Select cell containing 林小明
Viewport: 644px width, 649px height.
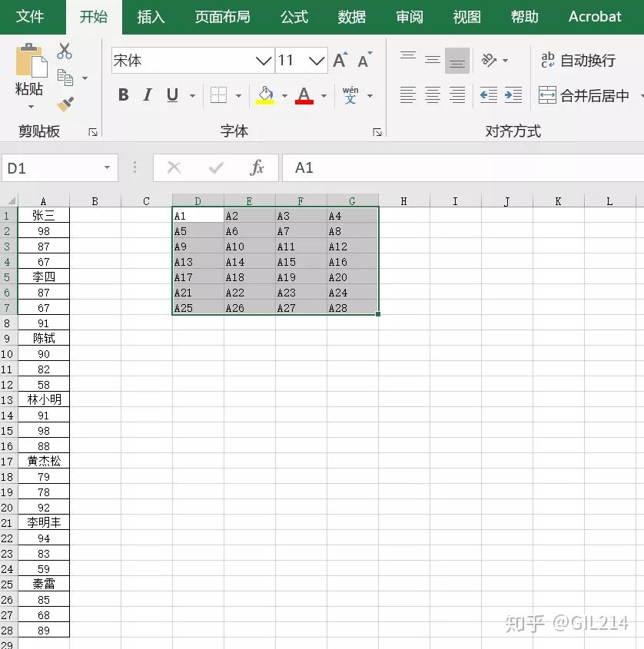(44, 400)
